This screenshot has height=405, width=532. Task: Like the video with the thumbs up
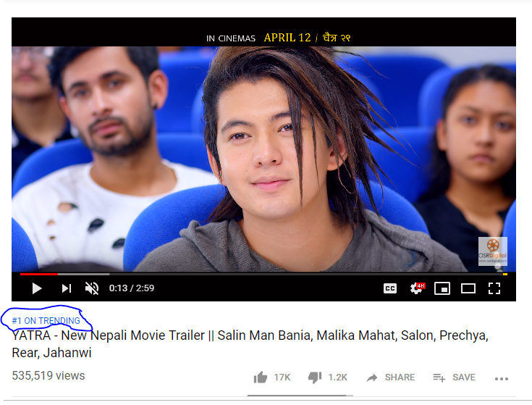tap(261, 377)
